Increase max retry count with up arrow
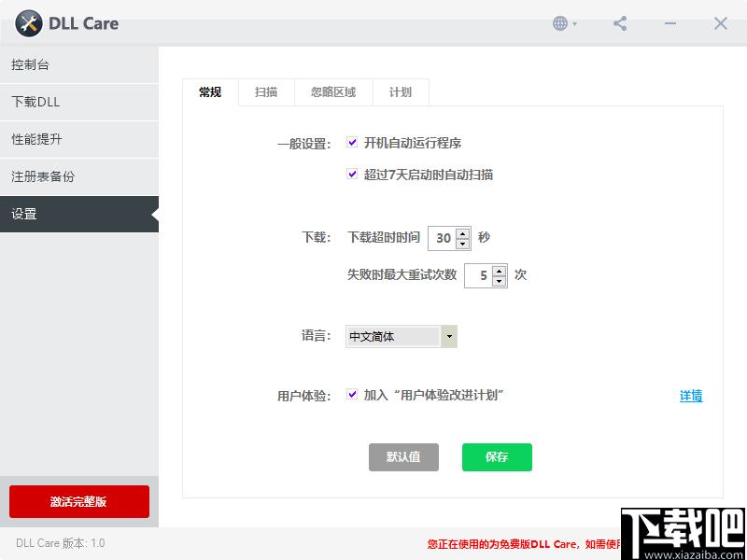This screenshot has height=560, width=747. 500,271
